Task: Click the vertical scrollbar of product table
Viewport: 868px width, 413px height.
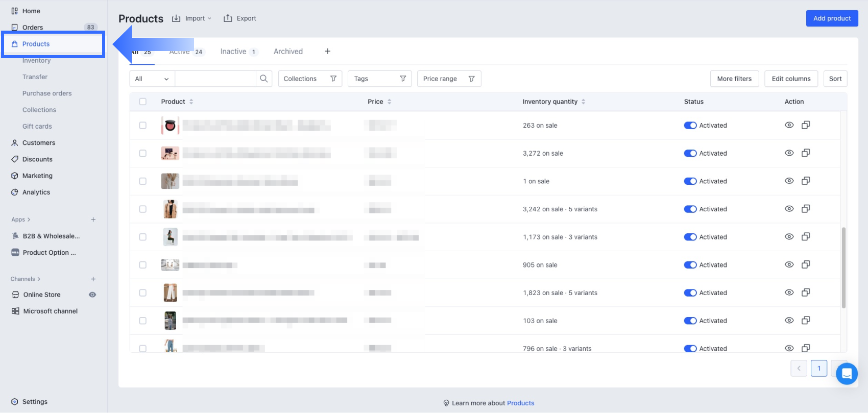Action: tap(843, 268)
